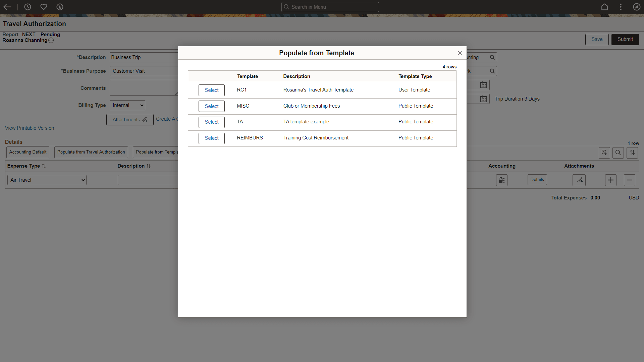Open Recently Visited clock icon
Screen dimensions: 644x362
tap(28, 7)
